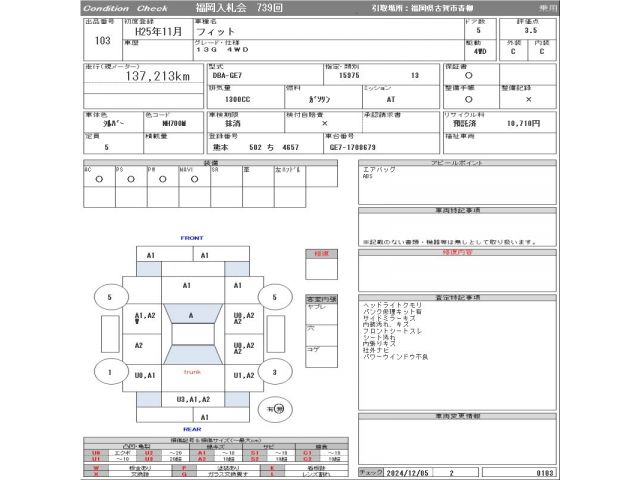The width and height of the screenshot is (640, 480).
Task: Click the transmission value 'AT'
Action: 391,99
